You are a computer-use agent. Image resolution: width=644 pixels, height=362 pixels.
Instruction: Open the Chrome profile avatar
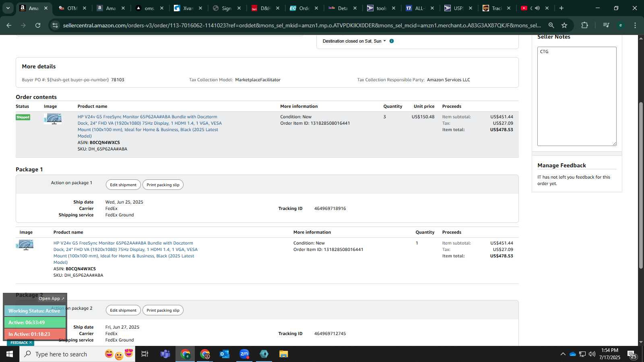621,25
